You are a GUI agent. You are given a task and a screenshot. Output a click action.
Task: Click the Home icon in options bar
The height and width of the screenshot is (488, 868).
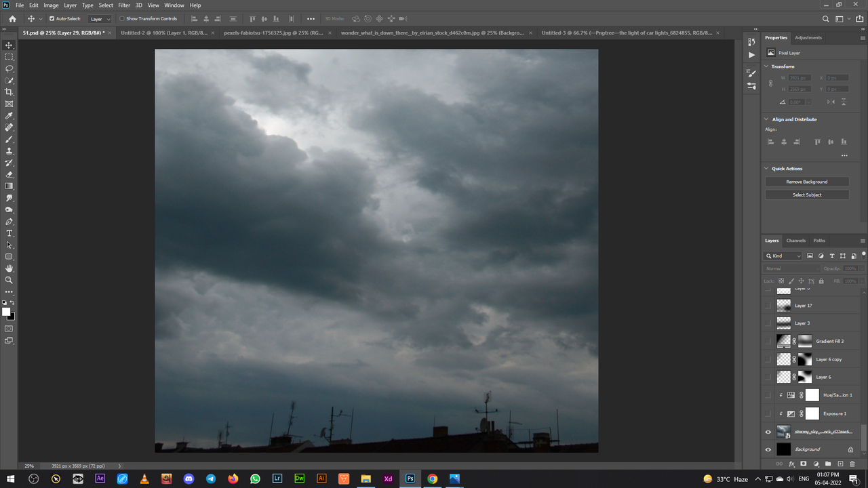12,19
